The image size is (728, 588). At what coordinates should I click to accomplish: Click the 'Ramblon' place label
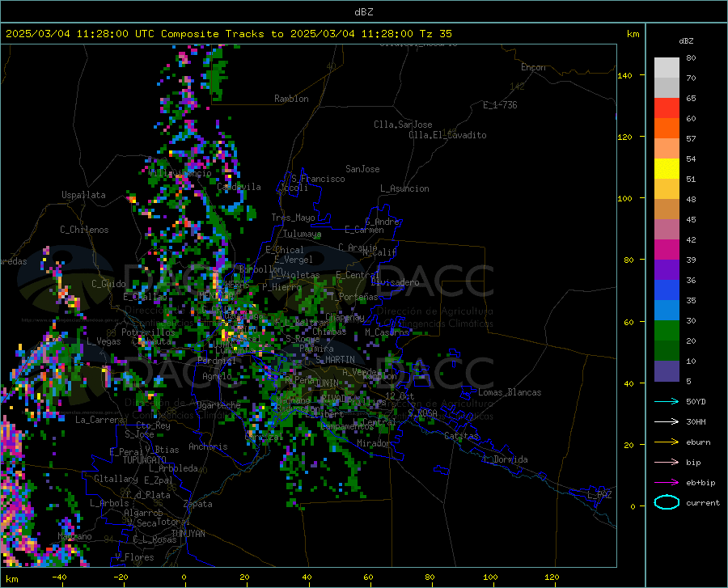291,99
